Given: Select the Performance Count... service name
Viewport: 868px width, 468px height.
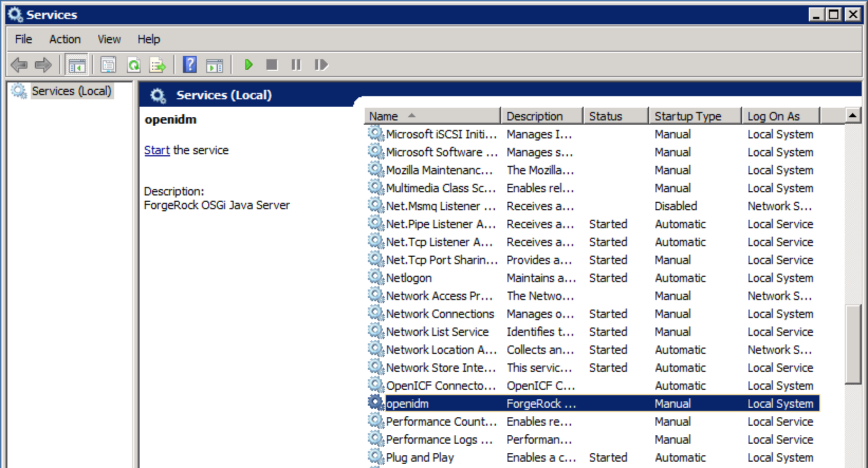Looking at the screenshot, I should click(441, 422).
